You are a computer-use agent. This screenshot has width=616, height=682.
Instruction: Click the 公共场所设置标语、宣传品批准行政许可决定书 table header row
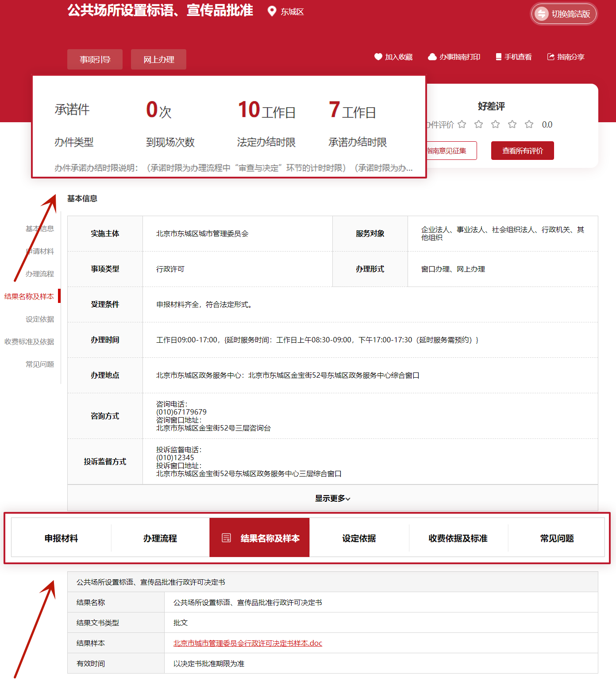coord(333,582)
